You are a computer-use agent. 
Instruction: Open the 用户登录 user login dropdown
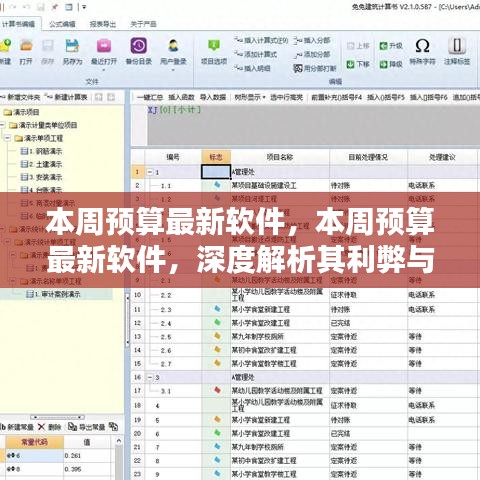click(173, 70)
